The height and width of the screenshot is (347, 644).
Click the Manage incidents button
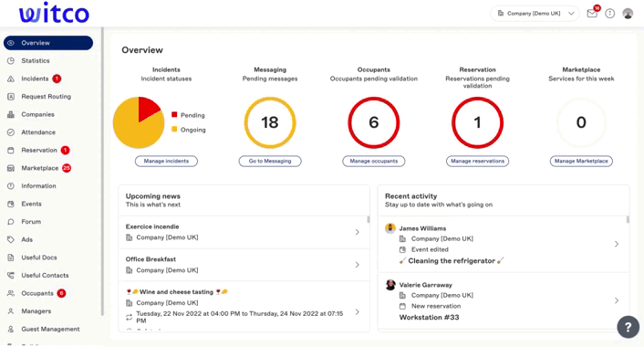pyautogui.click(x=166, y=161)
